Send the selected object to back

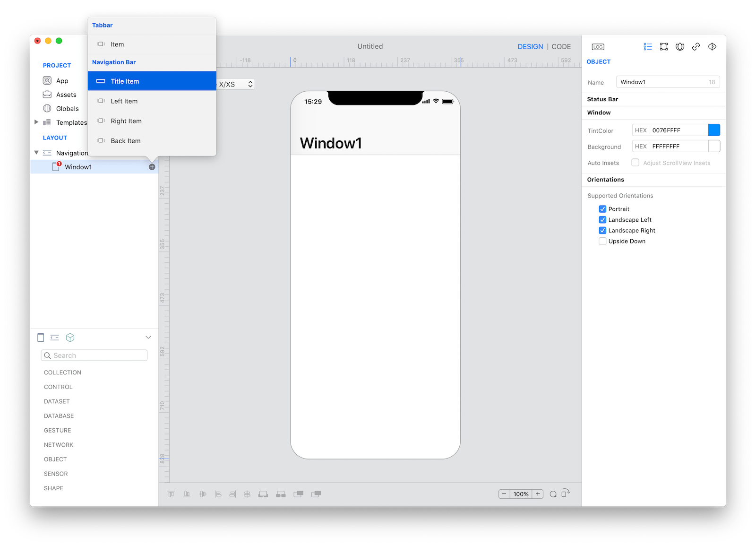click(316, 494)
